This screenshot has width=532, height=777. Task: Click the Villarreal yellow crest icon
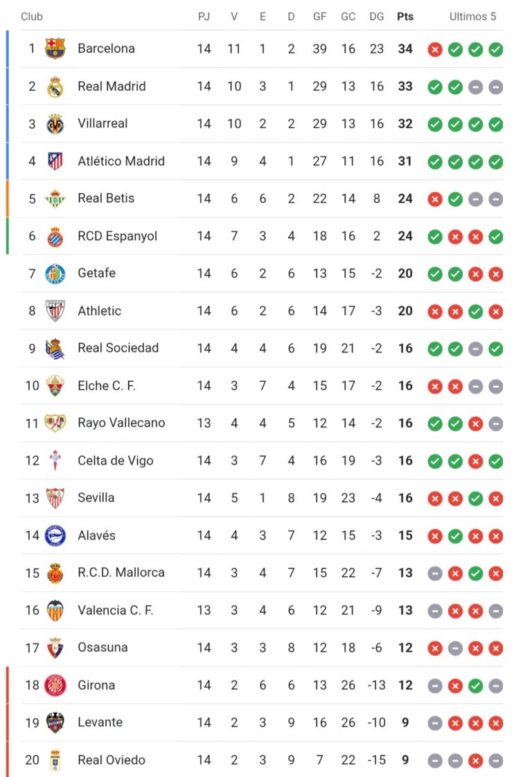point(55,124)
